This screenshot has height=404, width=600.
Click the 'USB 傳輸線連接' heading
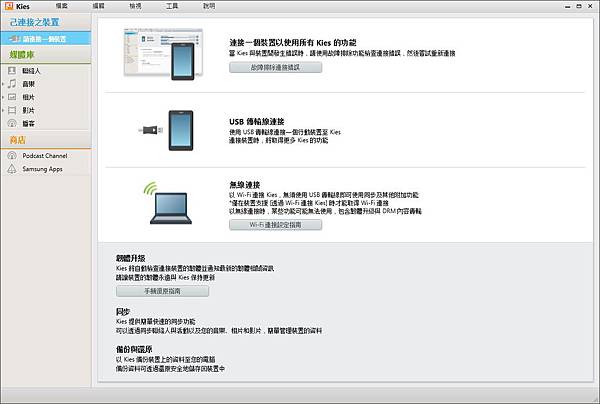(x=257, y=122)
